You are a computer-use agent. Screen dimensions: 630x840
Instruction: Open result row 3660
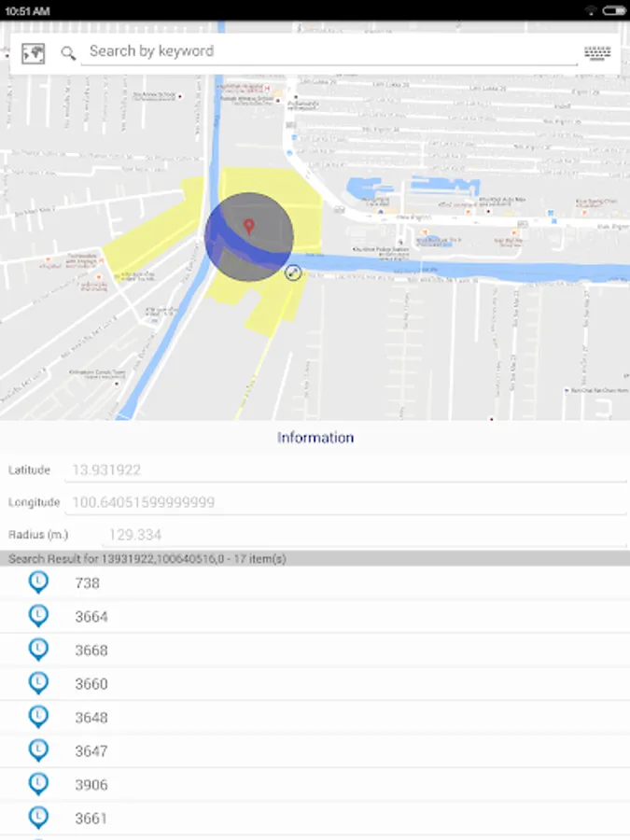[315, 683]
